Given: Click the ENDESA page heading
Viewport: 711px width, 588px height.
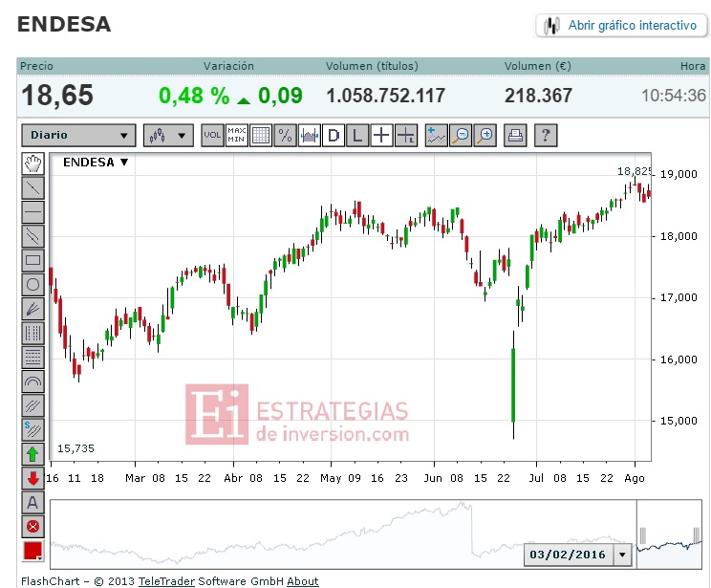Looking at the screenshot, I should point(64,25).
